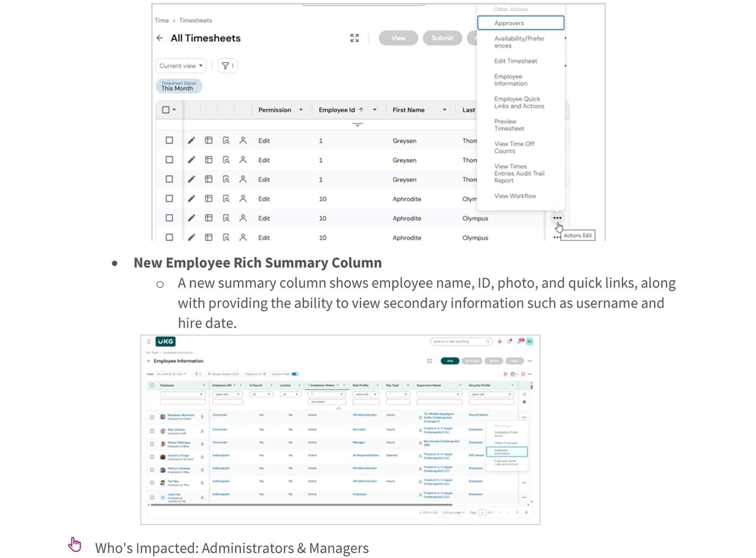
Task: Check the first Greysen row checkbox
Action: tap(169, 140)
